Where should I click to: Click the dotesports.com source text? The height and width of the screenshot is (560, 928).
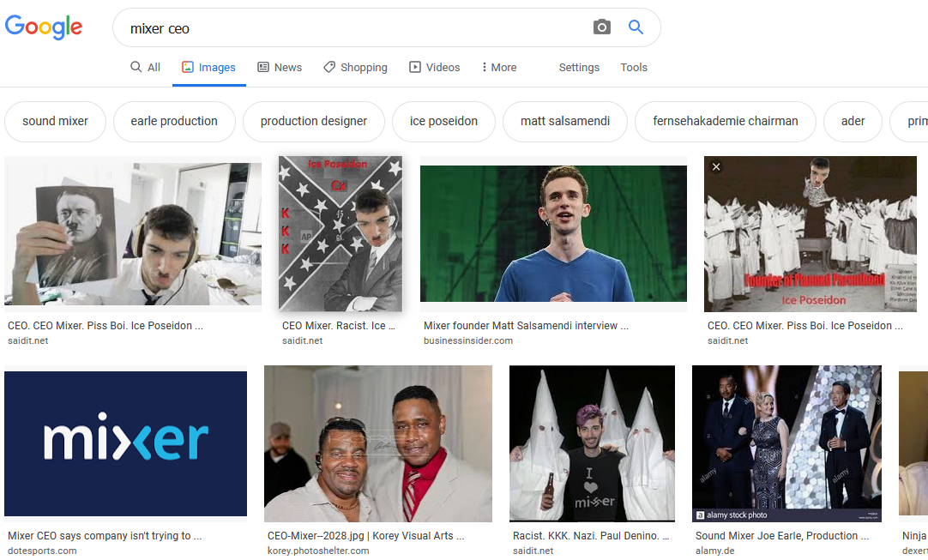[x=42, y=551]
